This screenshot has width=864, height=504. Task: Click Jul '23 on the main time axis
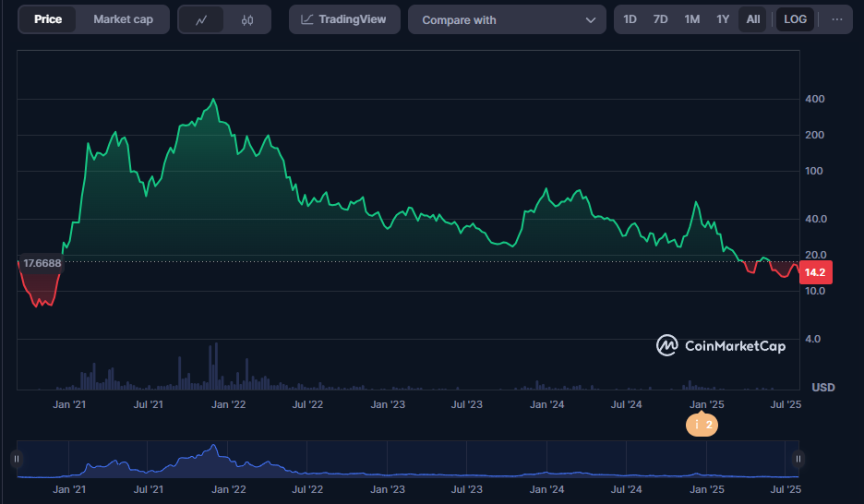[x=467, y=404]
